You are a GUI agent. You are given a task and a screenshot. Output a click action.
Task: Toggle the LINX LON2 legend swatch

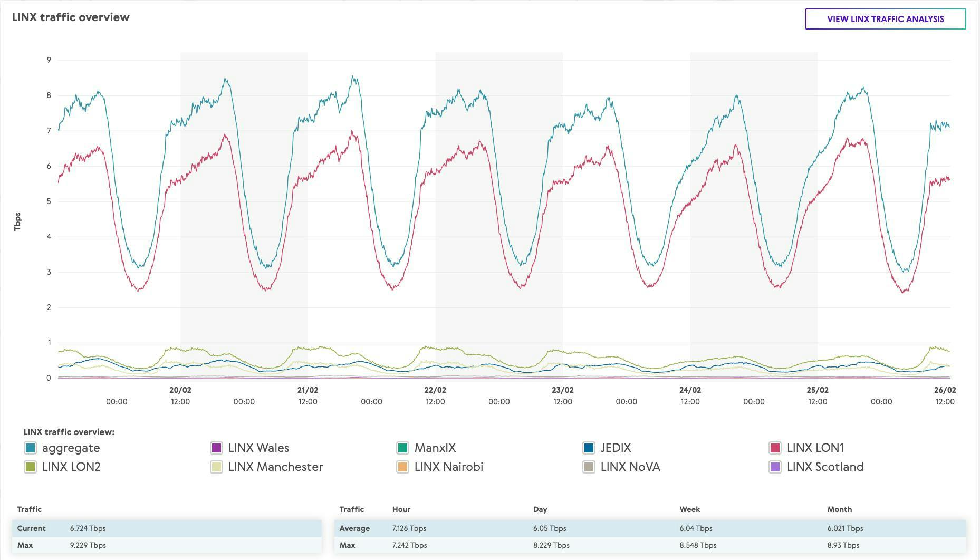point(30,467)
